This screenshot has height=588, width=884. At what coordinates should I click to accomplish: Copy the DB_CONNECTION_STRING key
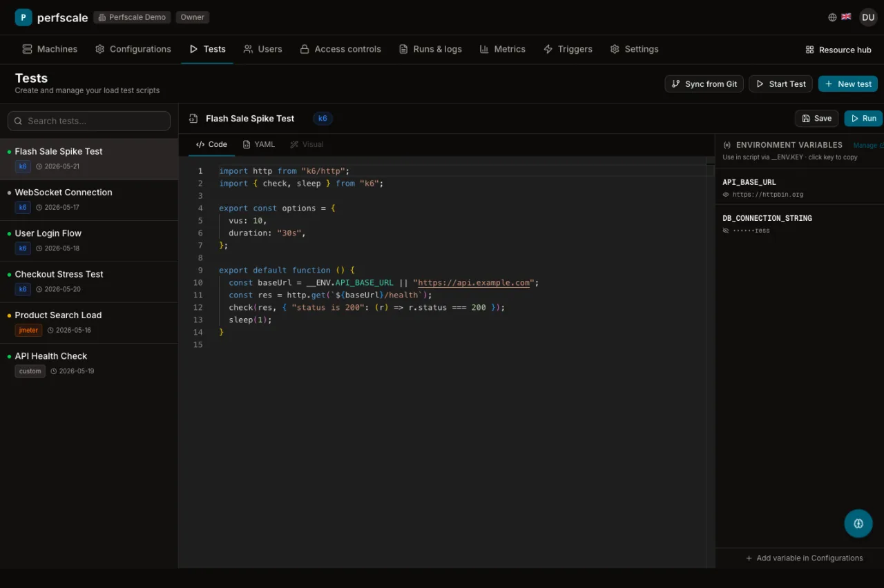[767, 218]
